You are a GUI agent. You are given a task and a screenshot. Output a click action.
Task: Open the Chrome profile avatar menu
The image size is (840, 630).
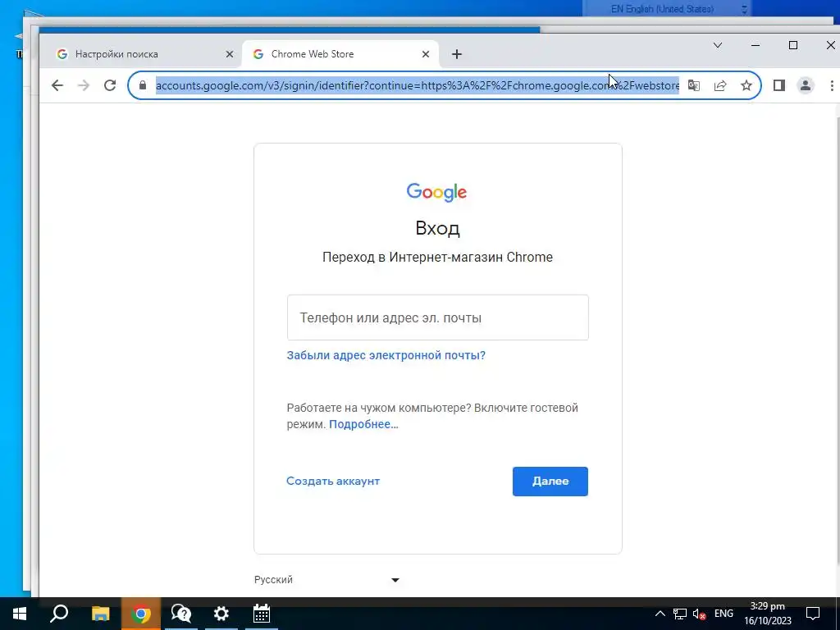point(806,85)
